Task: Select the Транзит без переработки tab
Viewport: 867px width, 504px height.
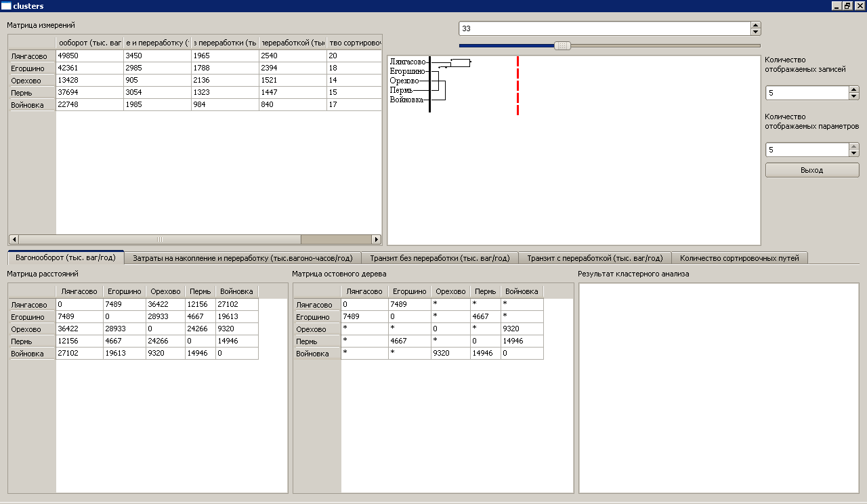Action: click(x=440, y=258)
